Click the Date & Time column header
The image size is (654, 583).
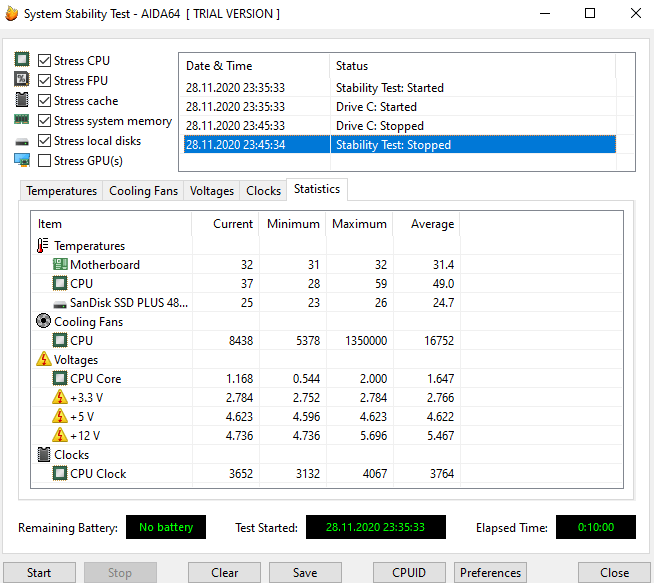(x=255, y=66)
